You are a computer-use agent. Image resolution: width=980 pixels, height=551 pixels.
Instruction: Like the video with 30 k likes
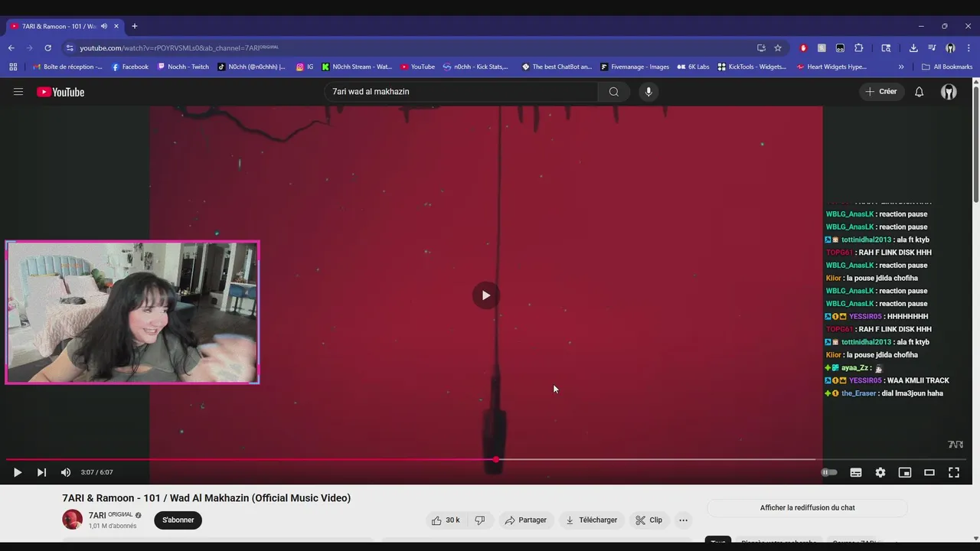point(446,520)
